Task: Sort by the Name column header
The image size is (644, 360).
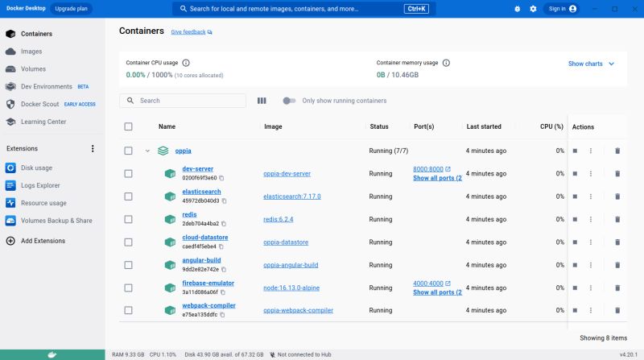Action: tap(167, 126)
